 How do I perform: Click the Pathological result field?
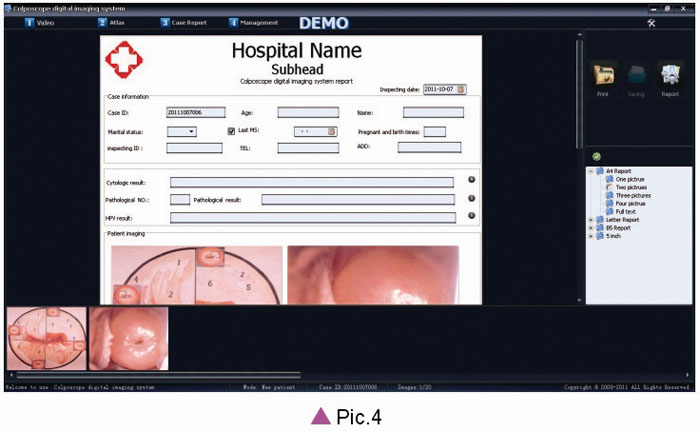(358, 199)
